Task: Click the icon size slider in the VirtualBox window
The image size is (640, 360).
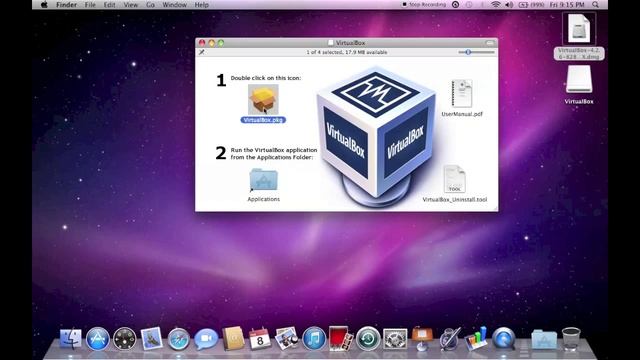Action: [476, 52]
